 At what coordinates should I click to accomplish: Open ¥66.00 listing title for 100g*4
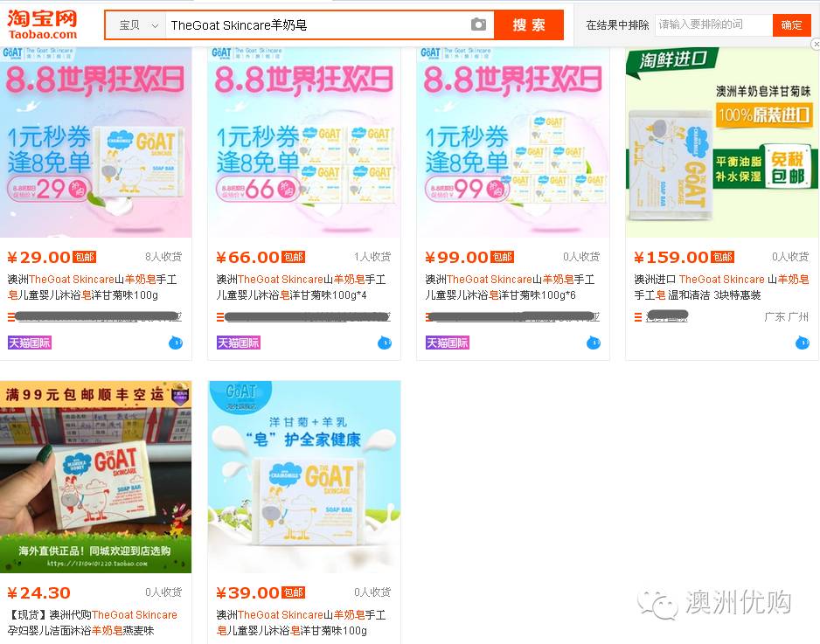pos(302,287)
